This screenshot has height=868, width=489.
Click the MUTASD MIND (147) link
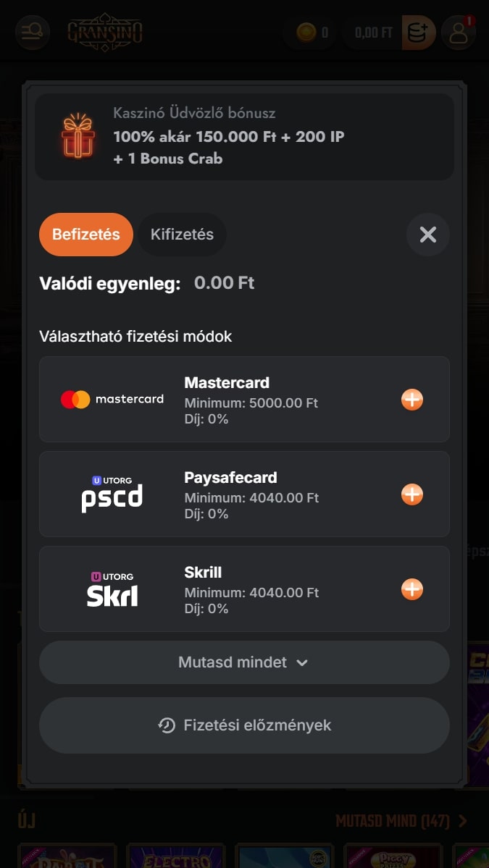[401, 821]
